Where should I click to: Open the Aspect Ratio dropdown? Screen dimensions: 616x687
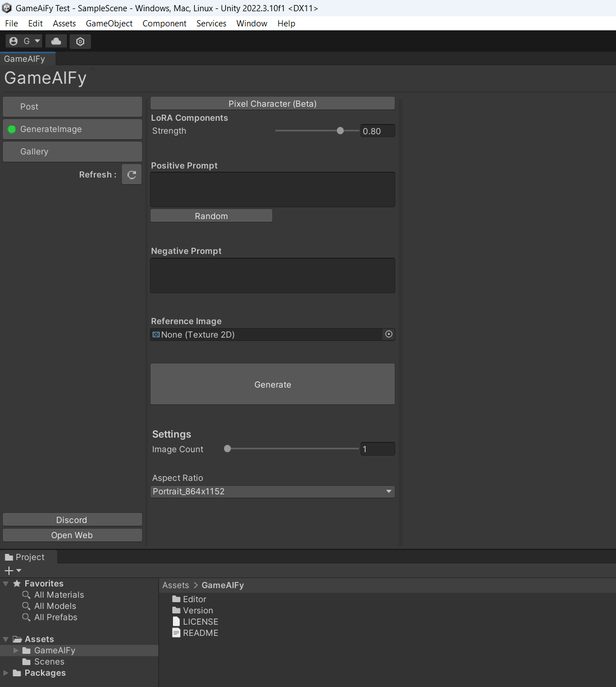click(x=272, y=492)
